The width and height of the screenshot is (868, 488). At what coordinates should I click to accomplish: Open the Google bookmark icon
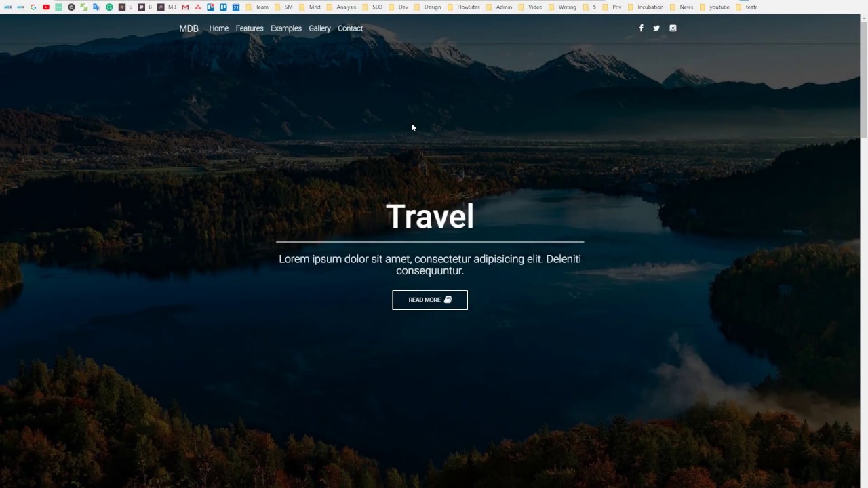[x=33, y=7]
